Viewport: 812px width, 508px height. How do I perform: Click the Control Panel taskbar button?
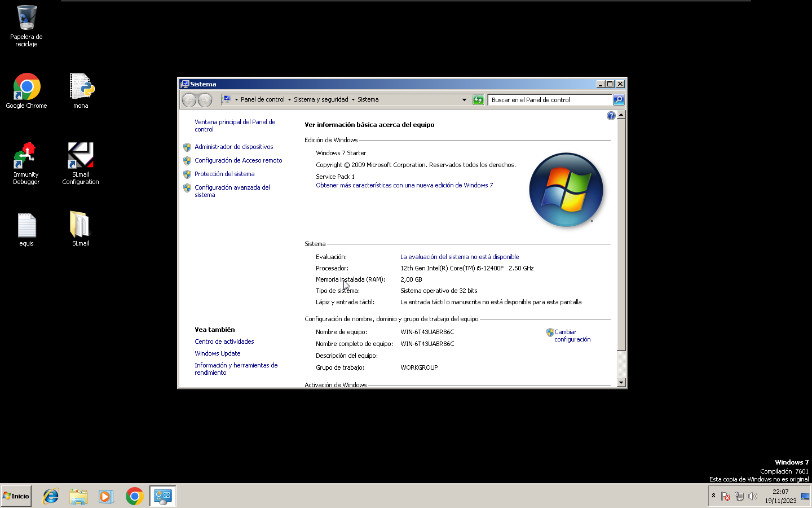click(163, 496)
